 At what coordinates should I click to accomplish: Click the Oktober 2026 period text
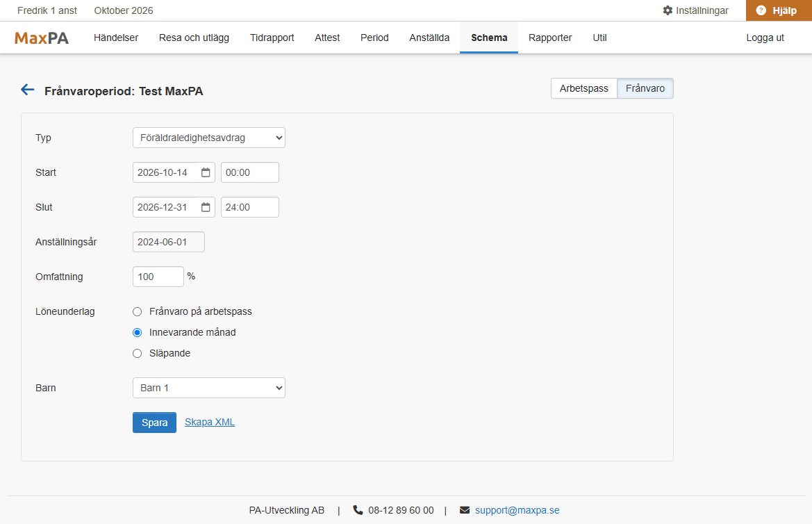pos(124,10)
